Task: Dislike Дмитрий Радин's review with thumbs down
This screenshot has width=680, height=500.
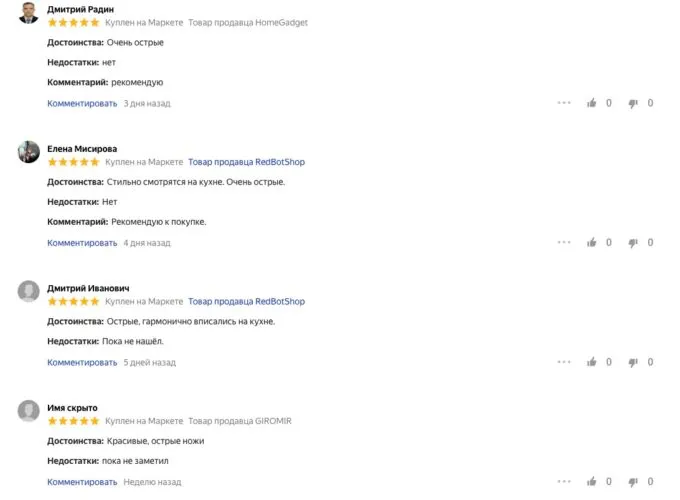Action: coord(633,102)
